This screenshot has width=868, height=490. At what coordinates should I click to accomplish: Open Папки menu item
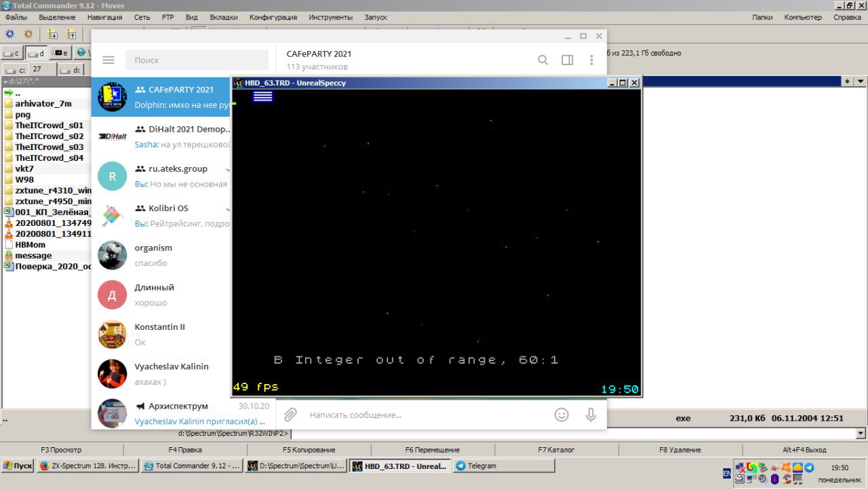click(762, 17)
